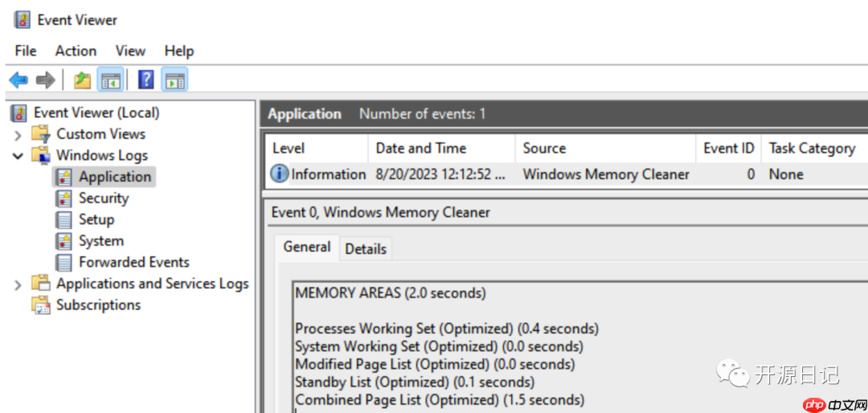Screen dimensions: 868x413
Task: Collapse the Windows Logs tree node
Action: 18,156
